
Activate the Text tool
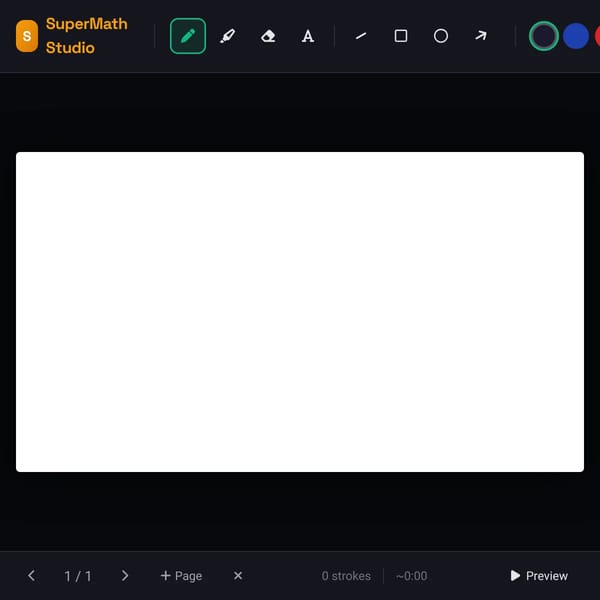[x=308, y=36]
